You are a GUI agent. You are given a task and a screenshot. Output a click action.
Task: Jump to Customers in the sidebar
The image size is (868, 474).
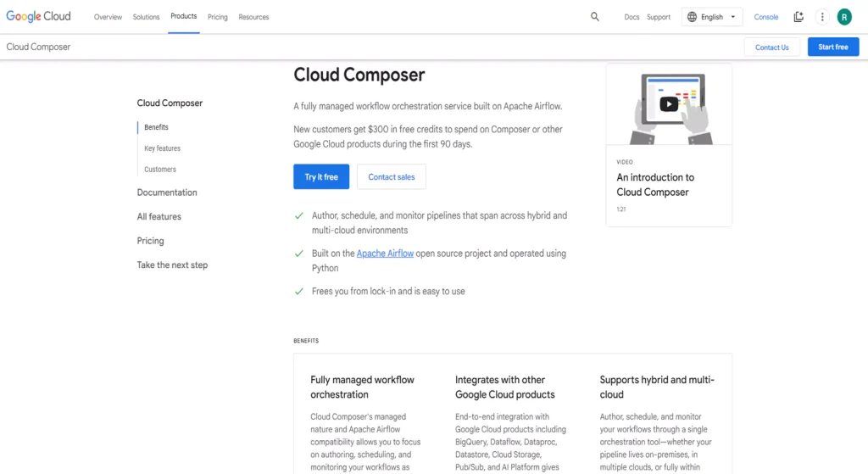tap(160, 170)
